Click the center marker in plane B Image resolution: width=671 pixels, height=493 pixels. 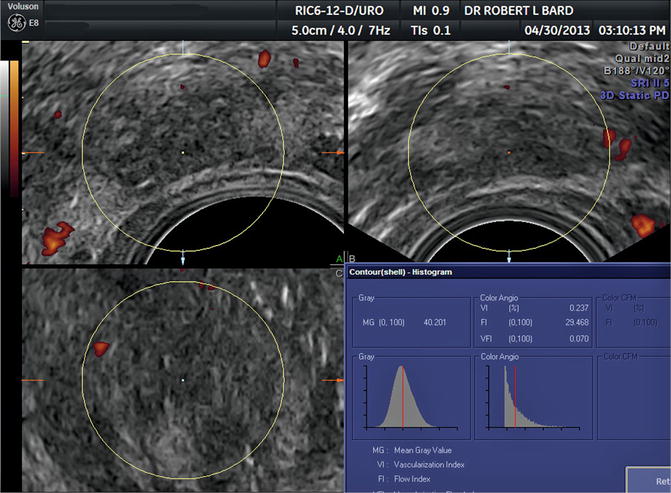coord(509,151)
